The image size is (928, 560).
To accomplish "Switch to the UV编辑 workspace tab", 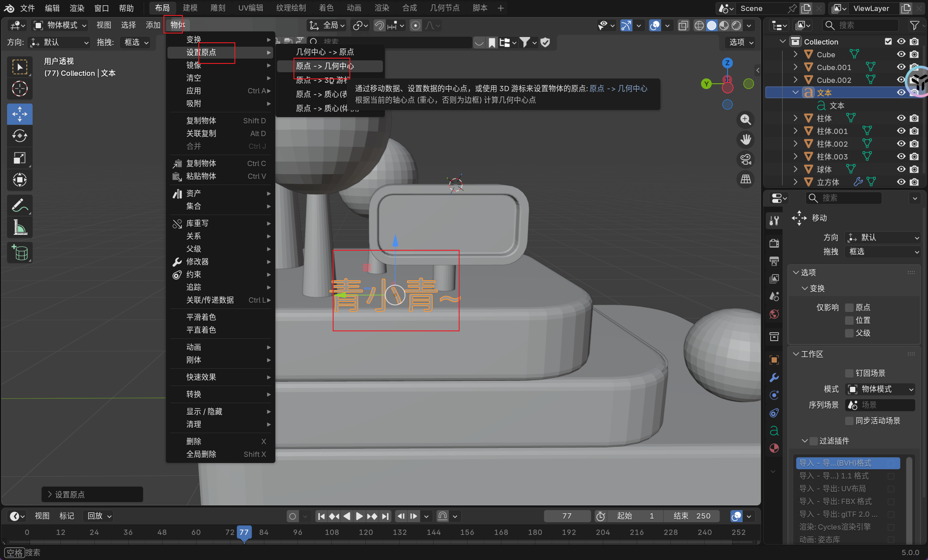I will point(250,8).
